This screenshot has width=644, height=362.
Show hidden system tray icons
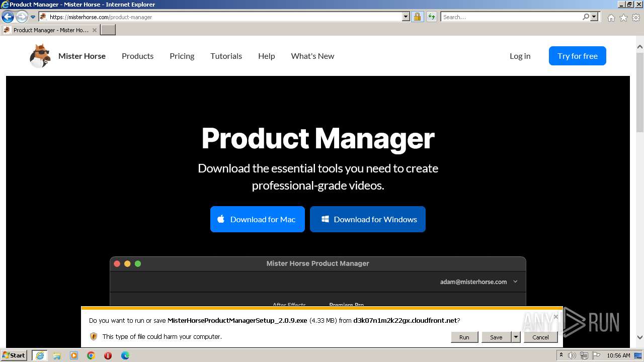click(x=561, y=355)
